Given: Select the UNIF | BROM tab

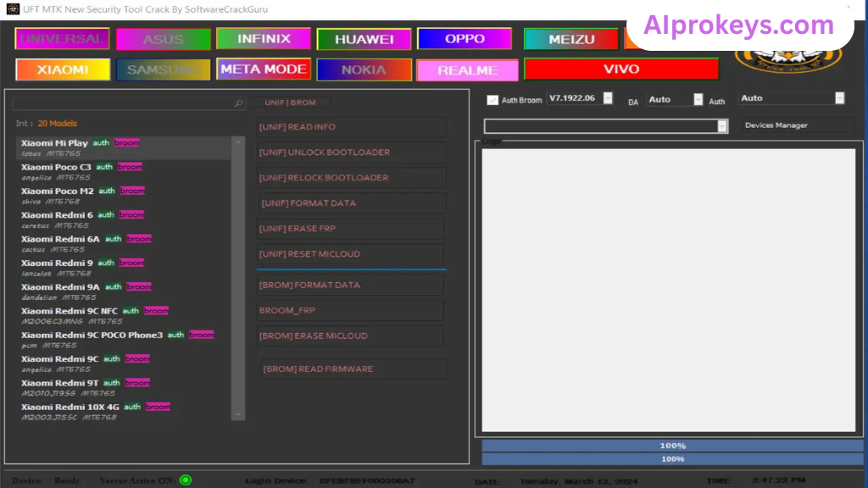Looking at the screenshot, I should (x=290, y=103).
